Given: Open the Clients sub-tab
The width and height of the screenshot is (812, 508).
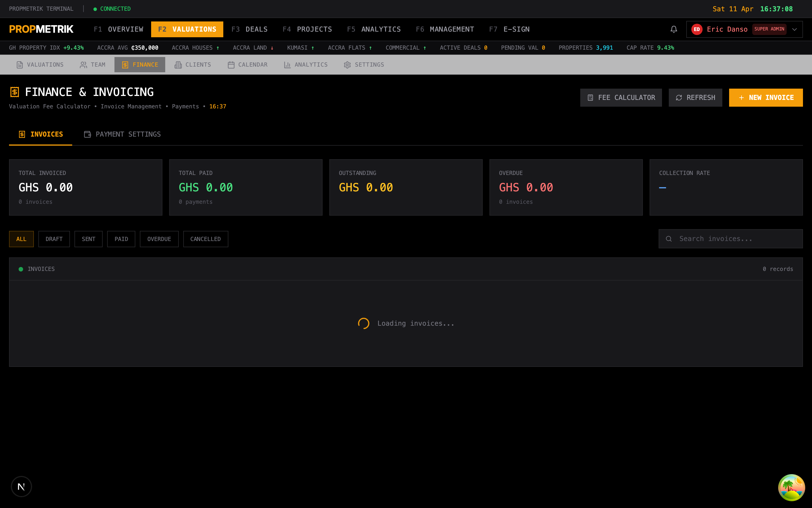Looking at the screenshot, I should coord(193,65).
